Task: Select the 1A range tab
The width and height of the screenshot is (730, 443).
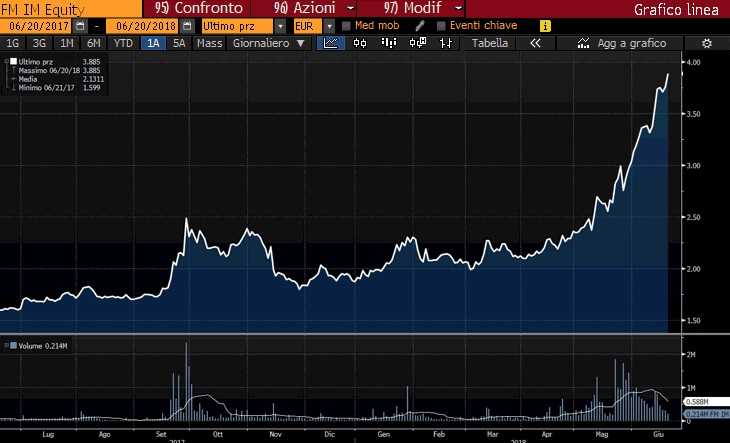Action: 153,43
